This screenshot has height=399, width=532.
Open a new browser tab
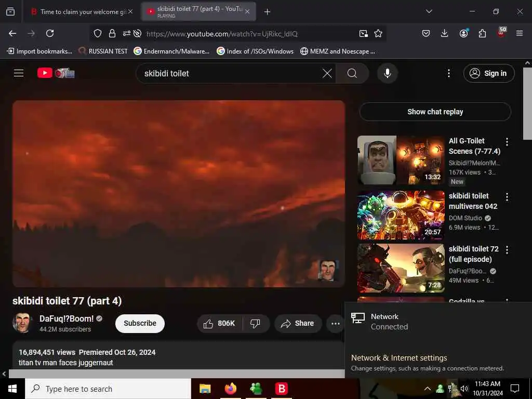(x=268, y=11)
